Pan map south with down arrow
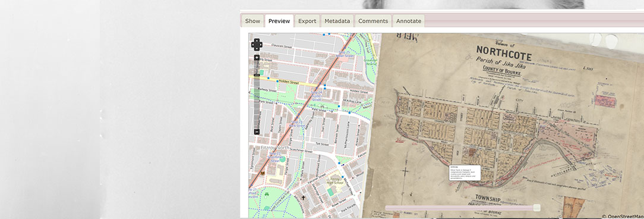 click(x=257, y=48)
